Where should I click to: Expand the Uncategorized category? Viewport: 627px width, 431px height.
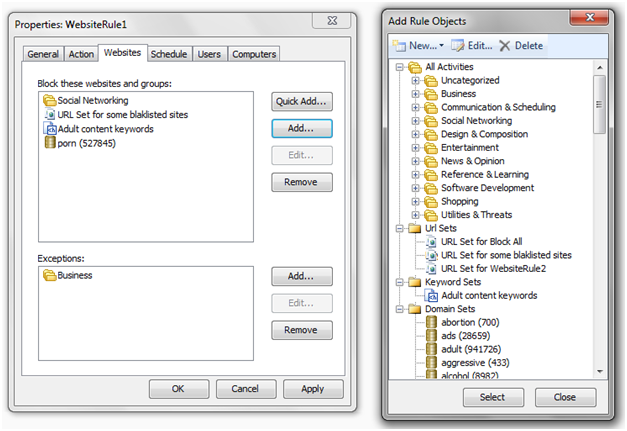(x=415, y=81)
